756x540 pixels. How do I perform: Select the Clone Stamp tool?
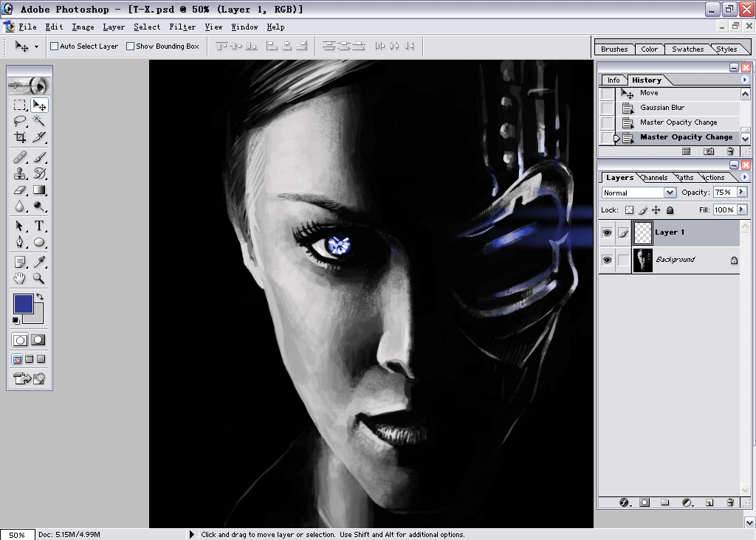(x=20, y=173)
